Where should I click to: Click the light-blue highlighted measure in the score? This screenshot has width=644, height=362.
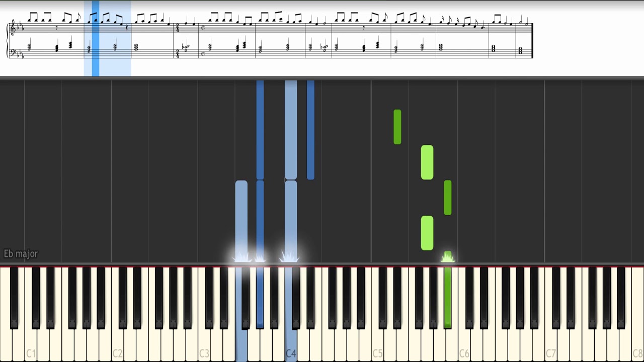pos(108,38)
